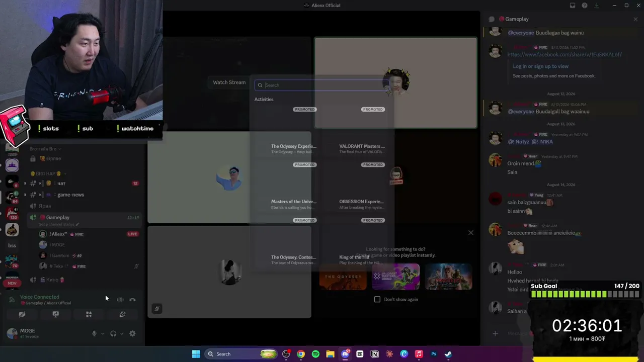Open Discord user settings gear
This screenshot has width=644, height=362.
point(132,333)
